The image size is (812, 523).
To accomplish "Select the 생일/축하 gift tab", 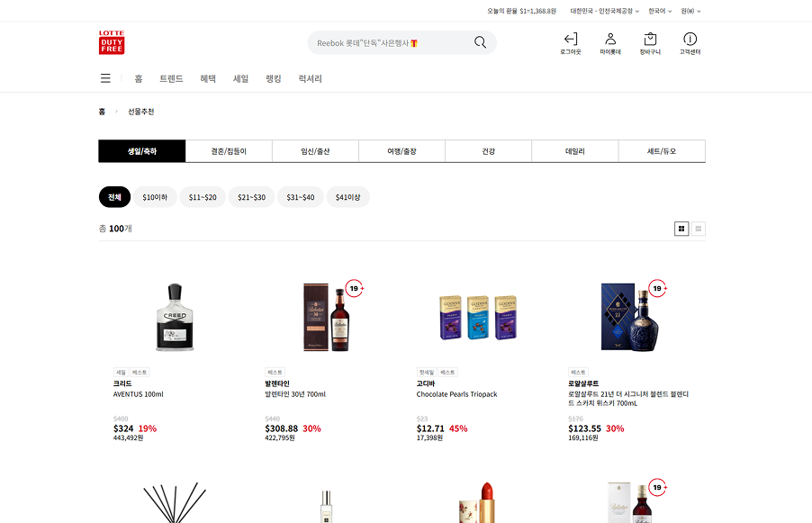I will point(142,151).
